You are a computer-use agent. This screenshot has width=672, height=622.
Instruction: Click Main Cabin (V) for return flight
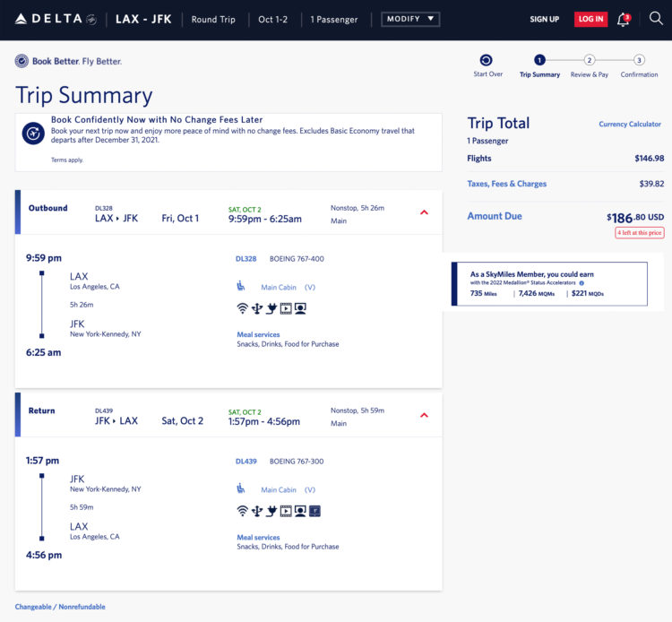(x=288, y=490)
